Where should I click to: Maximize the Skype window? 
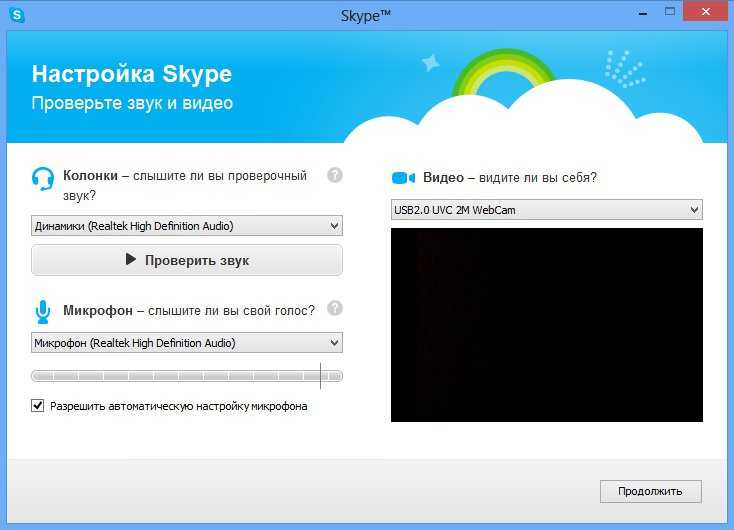pyautogui.click(x=670, y=12)
